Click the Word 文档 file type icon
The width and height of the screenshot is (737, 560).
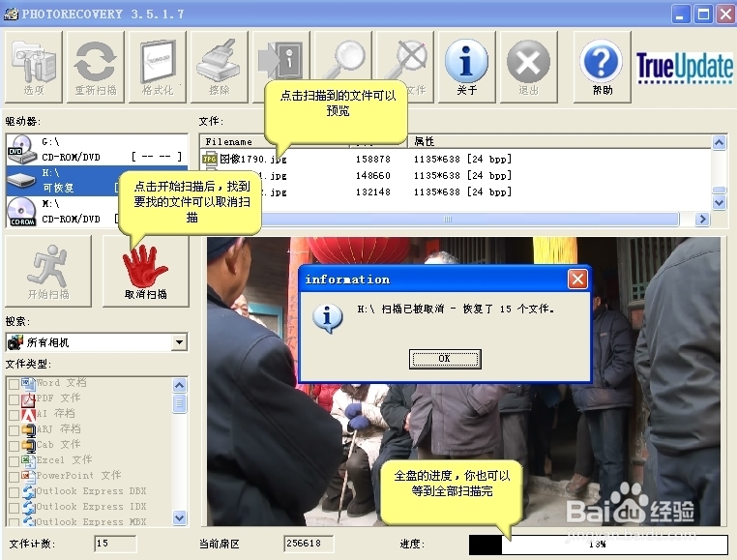pyautogui.click(x=28, y=383)
